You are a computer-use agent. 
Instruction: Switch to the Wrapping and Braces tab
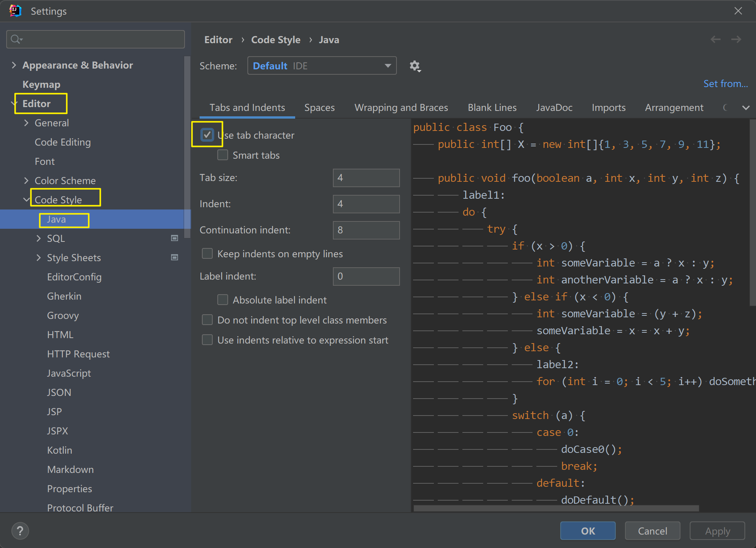pos(401,108)
